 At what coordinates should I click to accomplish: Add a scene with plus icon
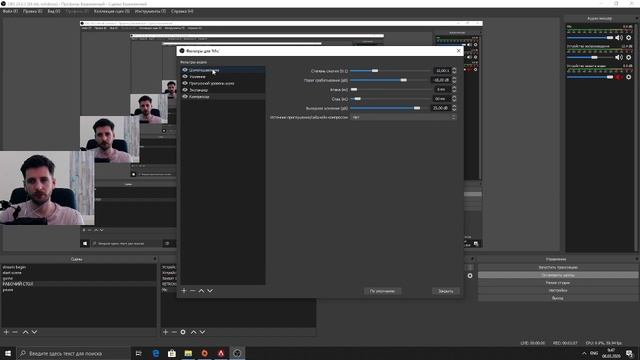pyautogui.click(x=6, y=332)
